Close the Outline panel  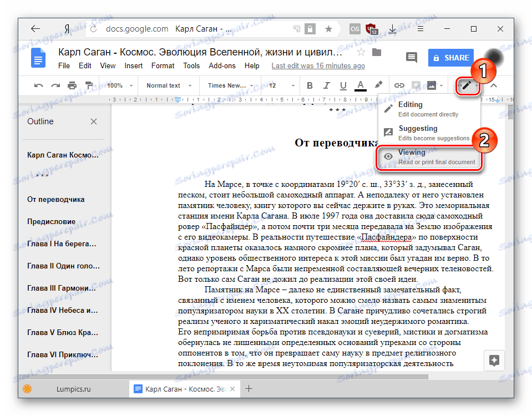(x=94, y=121)
